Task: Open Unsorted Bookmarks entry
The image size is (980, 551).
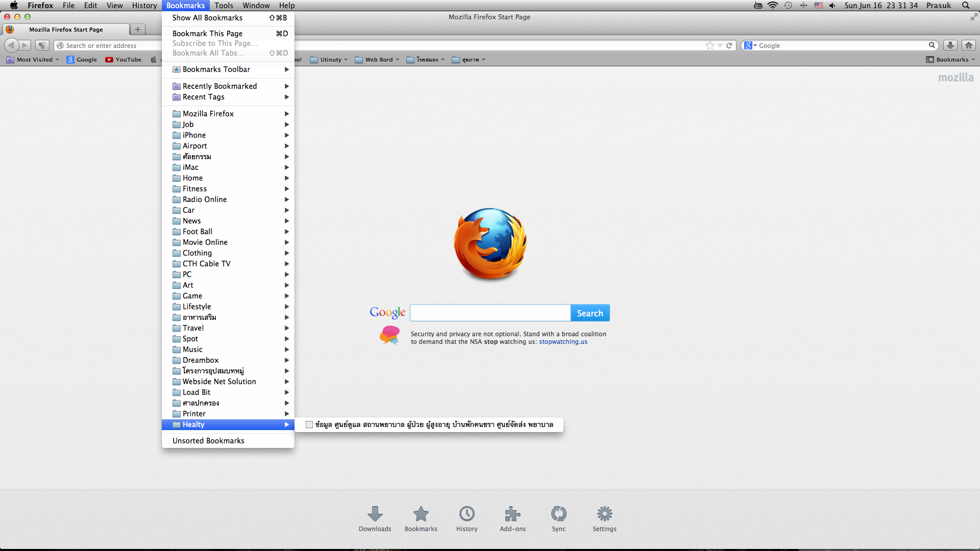Action: pyautogui.click(x=228, y=441)
